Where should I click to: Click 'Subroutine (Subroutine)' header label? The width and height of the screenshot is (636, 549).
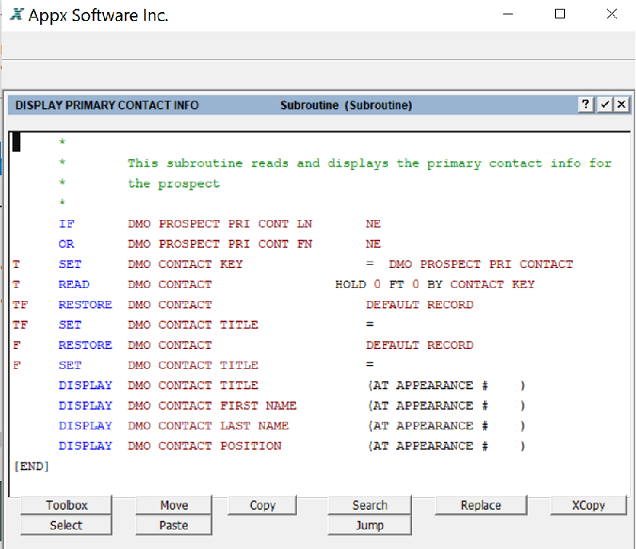[346, 105]
